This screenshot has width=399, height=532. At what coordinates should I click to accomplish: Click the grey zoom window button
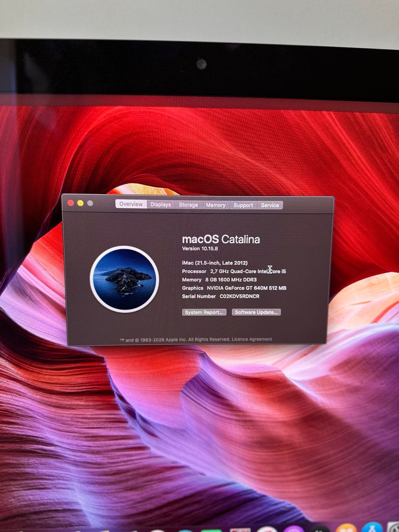(90, 203)
